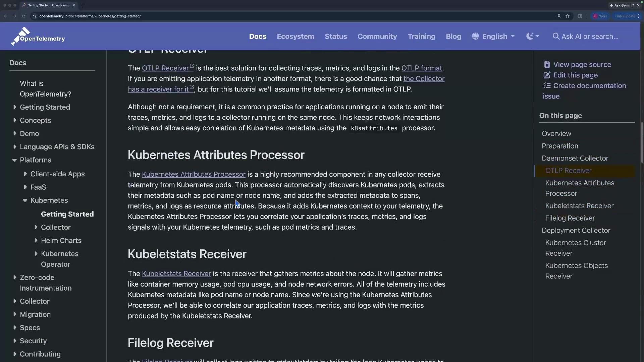This screenshot has height=362, width=644.
Task: Jump to Deployment Collector in contents
Action: pos(576,231)
